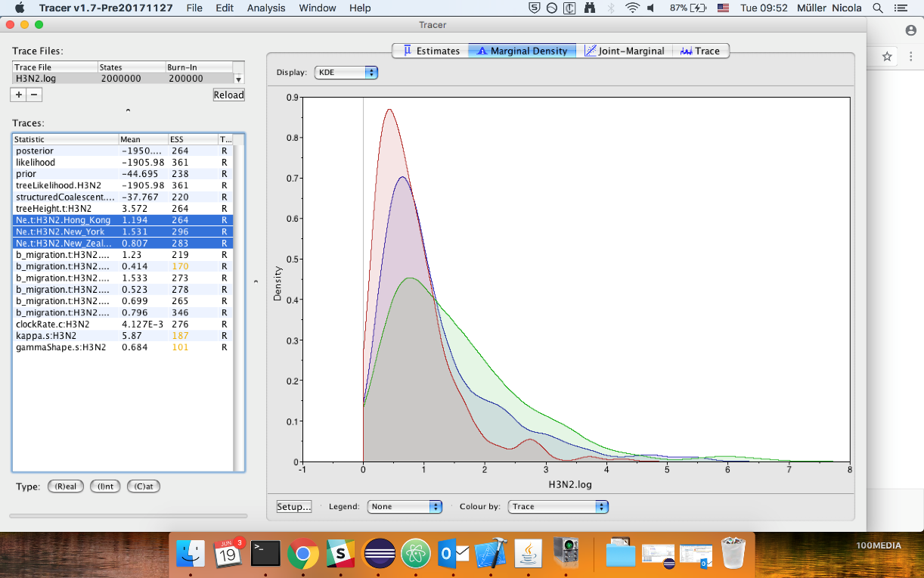Viewport: 924px width, 578px height.
Task: Open the Analysis menu
Action: (266, 8)
